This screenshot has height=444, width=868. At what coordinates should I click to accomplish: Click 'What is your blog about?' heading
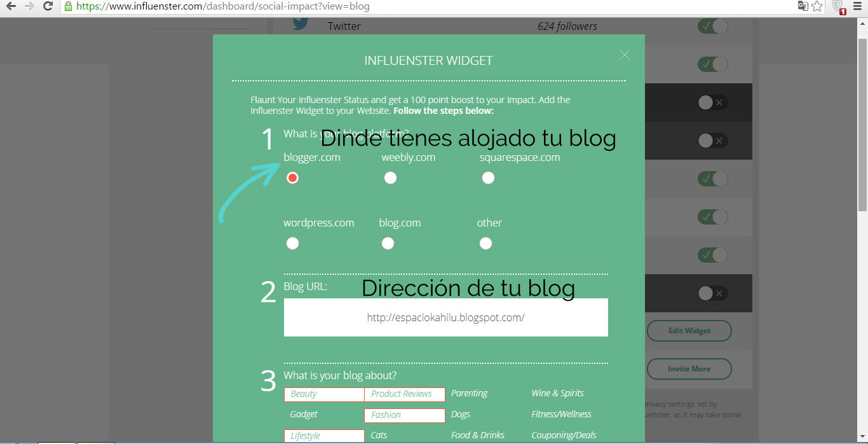pyautogui.click(x=340, y=375)
